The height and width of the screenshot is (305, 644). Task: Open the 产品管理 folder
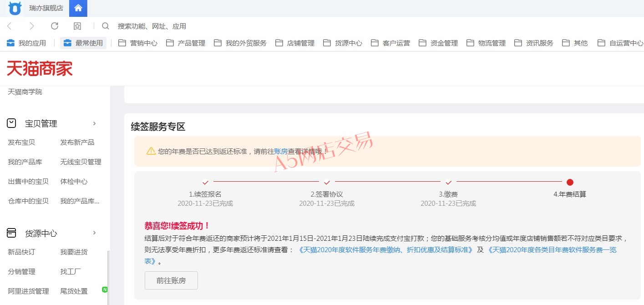coord(186,43)
